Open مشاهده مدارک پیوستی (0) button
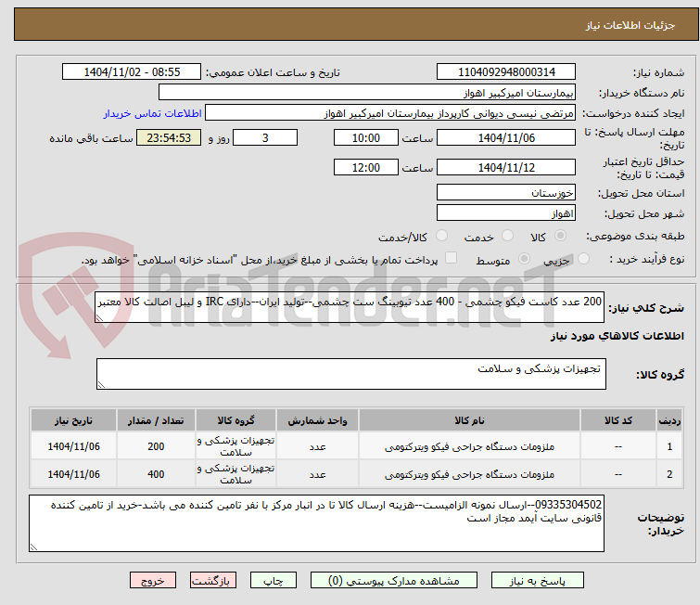The image size is (700, 605). pyautogui.click(x=394, y=581)
